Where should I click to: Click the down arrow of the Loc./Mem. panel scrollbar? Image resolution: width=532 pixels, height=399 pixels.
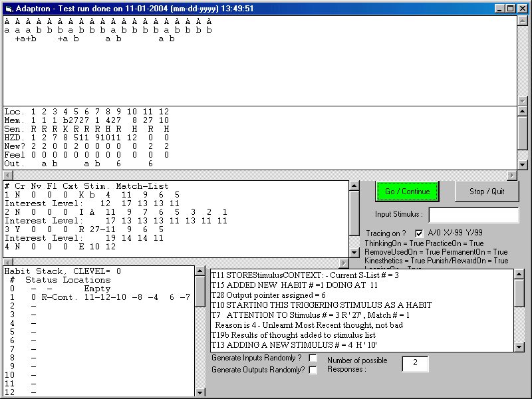click(522, 164)
